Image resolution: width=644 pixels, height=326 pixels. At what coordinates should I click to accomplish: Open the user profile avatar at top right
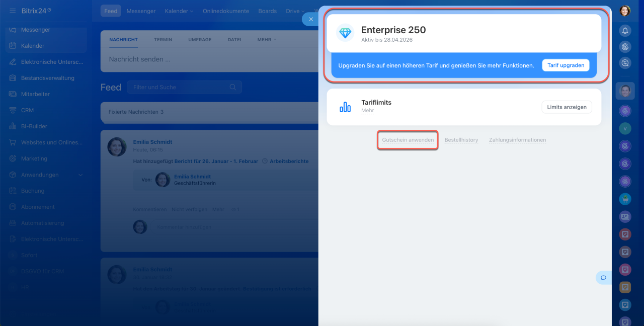tap(625, 11)
